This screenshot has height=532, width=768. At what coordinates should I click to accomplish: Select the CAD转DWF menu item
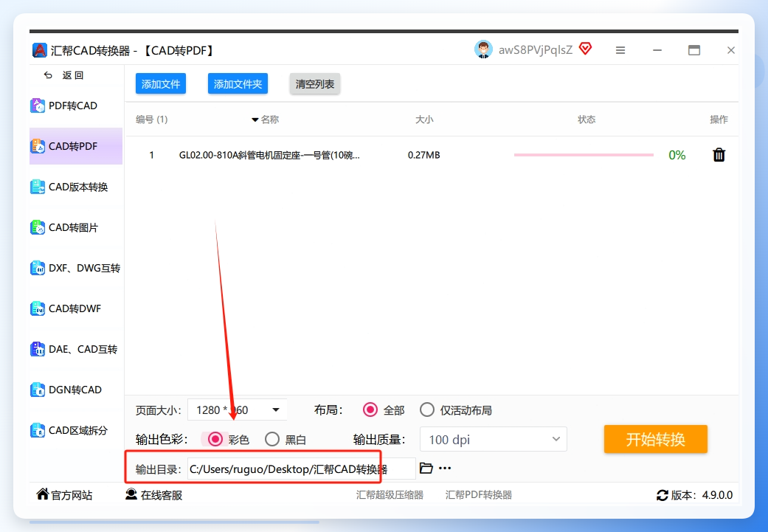pyautogui.click(x=76, y=308)
